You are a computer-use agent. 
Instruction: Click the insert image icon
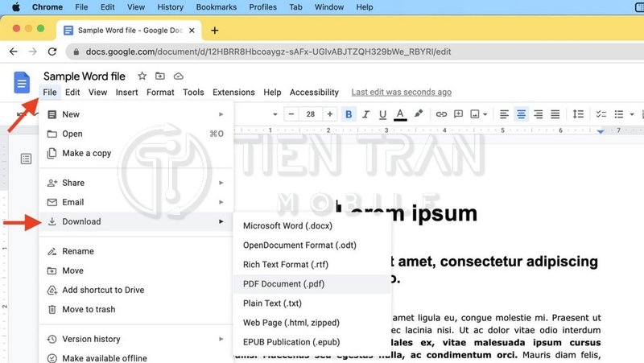point(475,114)
